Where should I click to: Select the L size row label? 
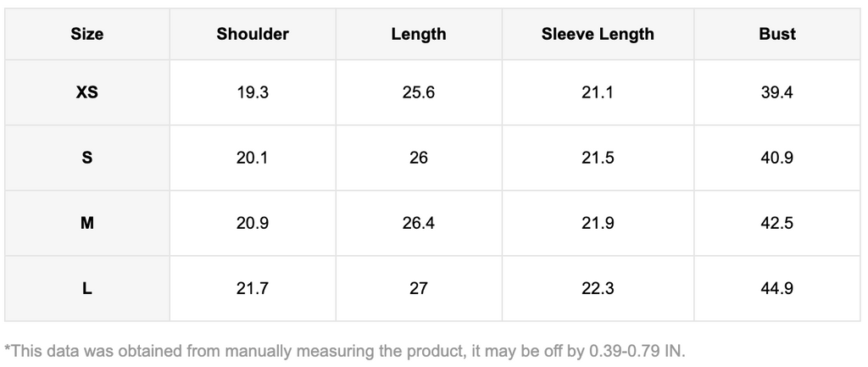[87, 288]
